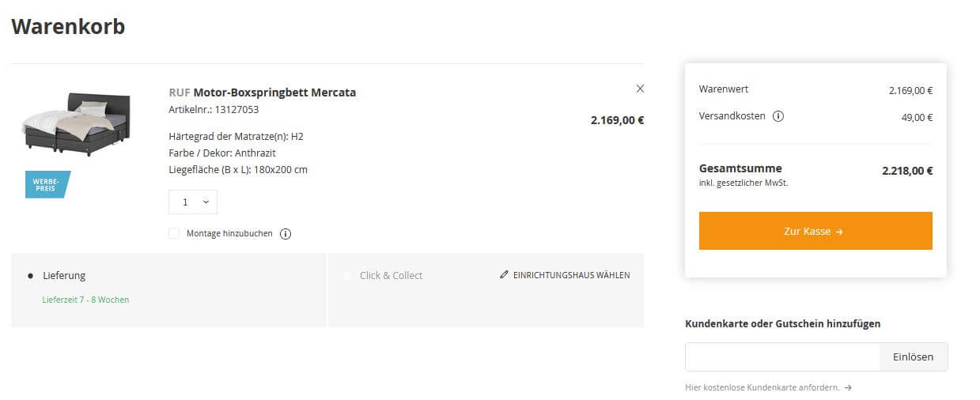Click the pencil icon for Einrichtungshaus

[x=505, y=275]
